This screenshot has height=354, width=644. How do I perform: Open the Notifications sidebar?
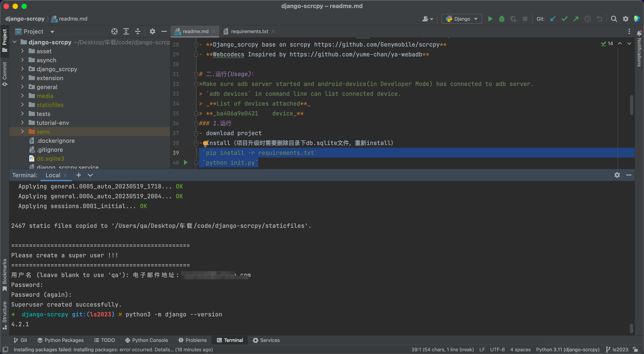tap(639, 49)
